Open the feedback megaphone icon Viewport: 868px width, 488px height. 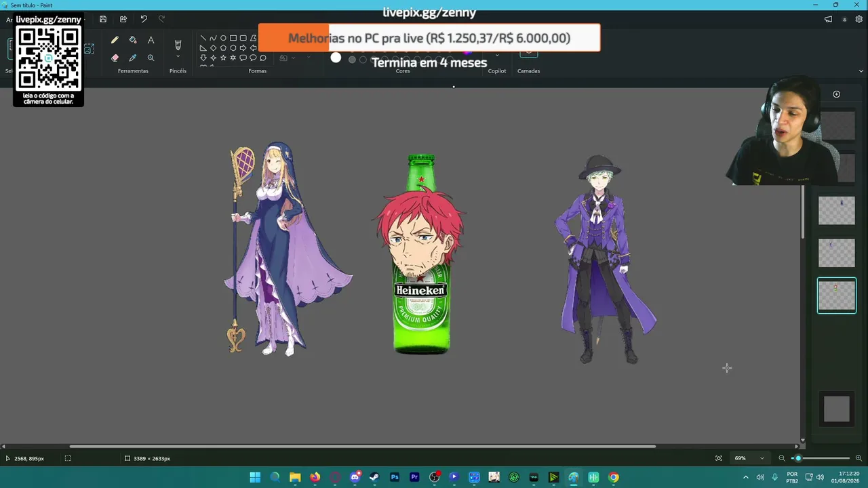point(828,20)
